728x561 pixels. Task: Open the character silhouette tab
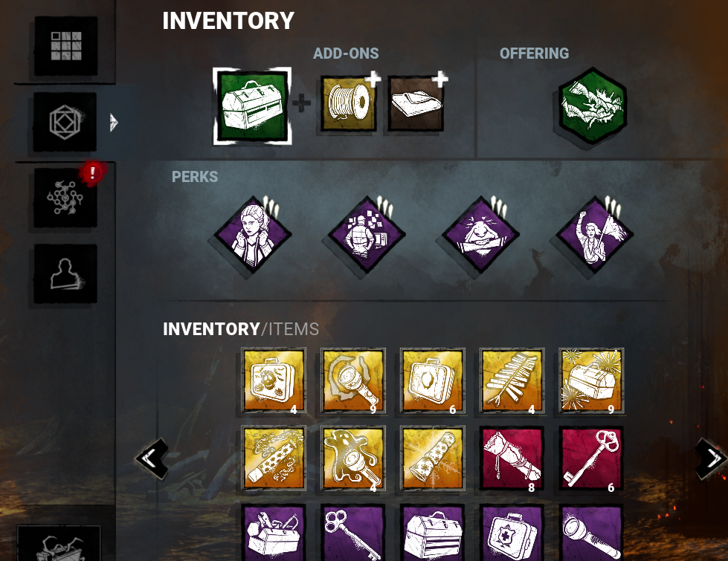pyautogui.click(x=65, y=273)
